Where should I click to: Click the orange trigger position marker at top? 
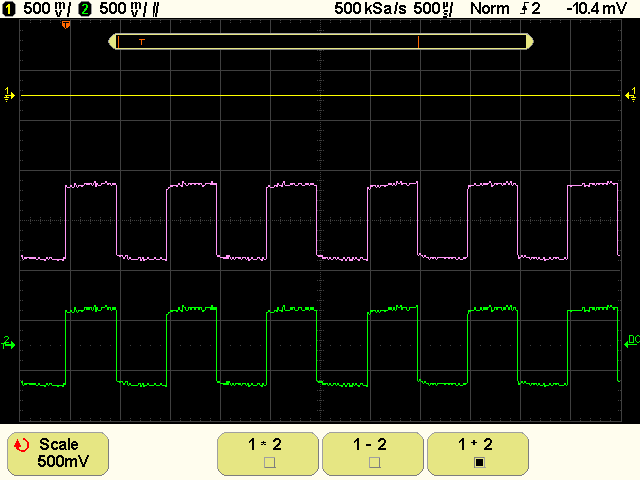(x=66, y=25)
